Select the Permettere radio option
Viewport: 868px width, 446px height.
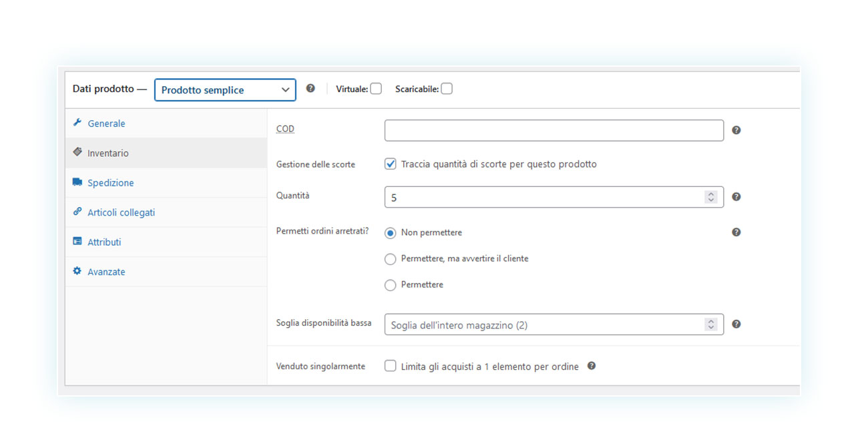point(391,285)
